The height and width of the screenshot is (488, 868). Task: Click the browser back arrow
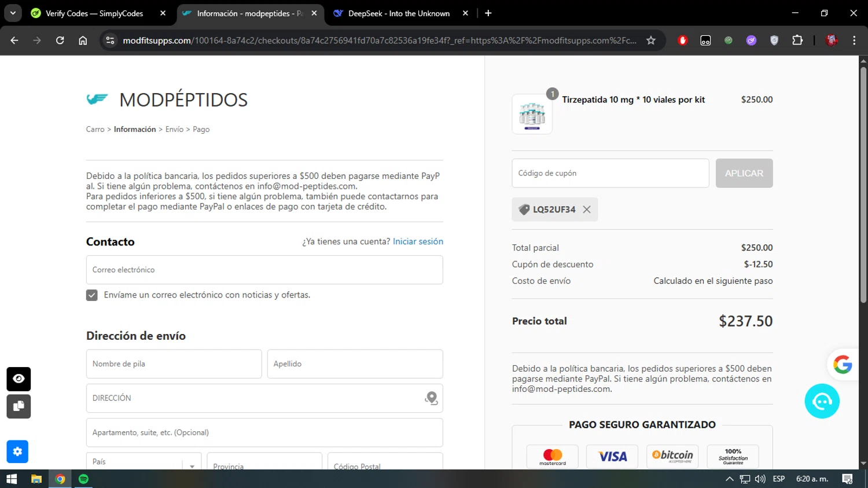point(14,41)
